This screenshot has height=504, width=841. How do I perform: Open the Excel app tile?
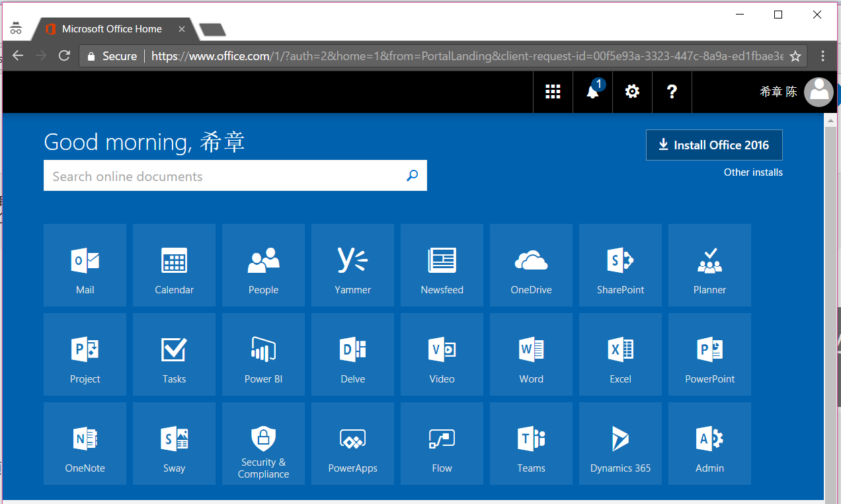click(620, 354)
